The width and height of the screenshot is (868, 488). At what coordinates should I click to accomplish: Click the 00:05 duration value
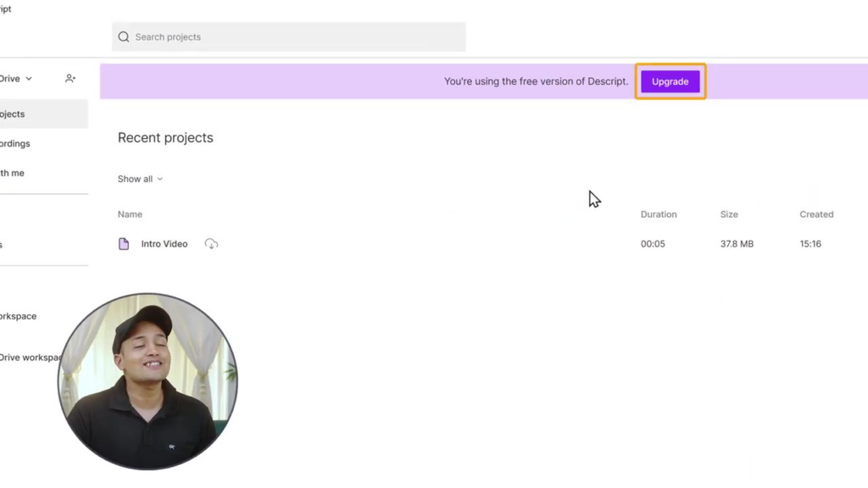[x=653, y=244]
